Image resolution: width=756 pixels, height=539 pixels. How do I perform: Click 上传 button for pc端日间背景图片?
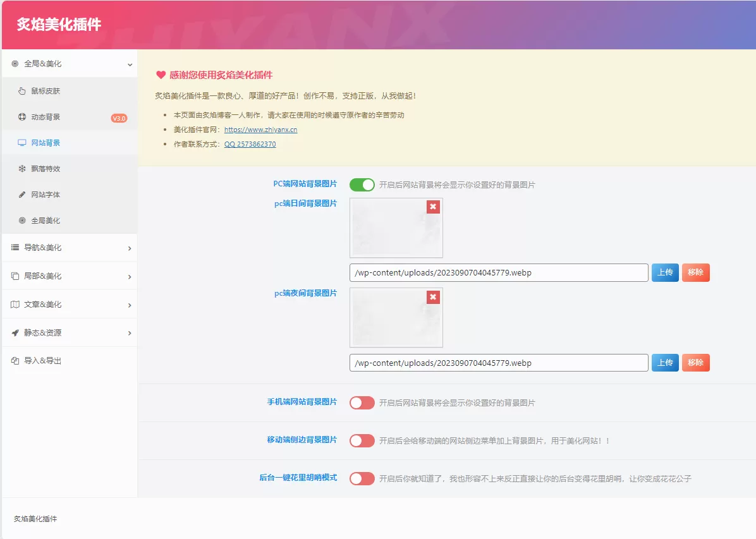(664, 272)
